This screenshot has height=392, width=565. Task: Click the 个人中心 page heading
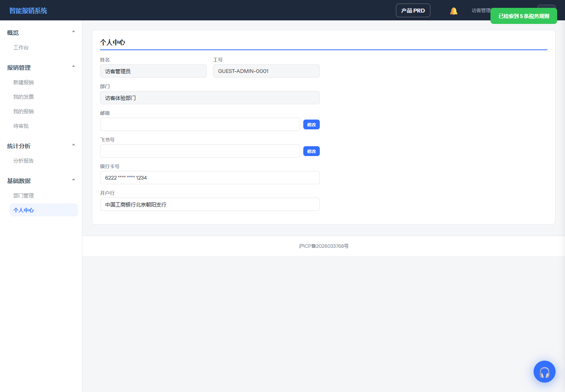click(113, 42)
